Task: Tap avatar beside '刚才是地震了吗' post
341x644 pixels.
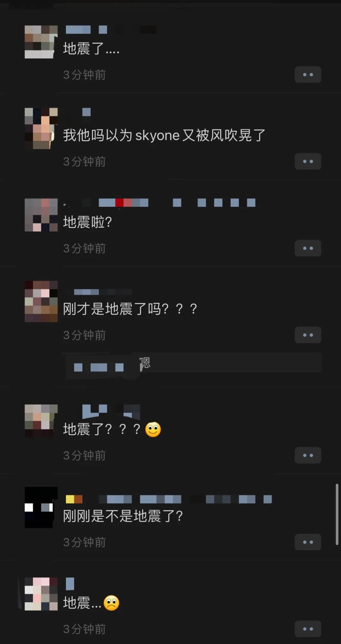Action: pyautogui.click(x=41, y=301)
